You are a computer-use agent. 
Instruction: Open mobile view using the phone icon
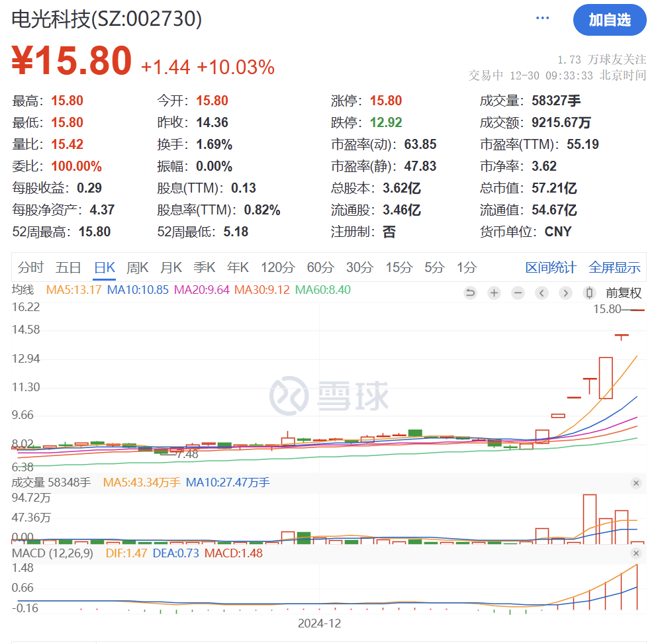(x=589, y=293)
